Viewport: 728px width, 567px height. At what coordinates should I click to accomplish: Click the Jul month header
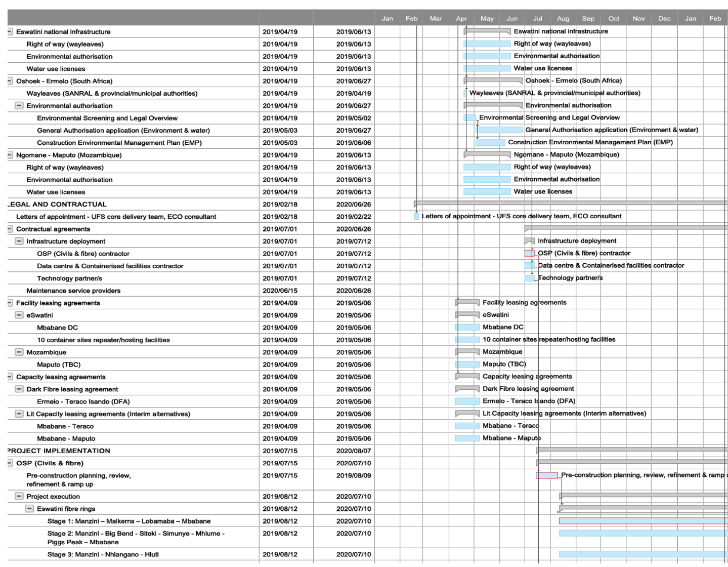point(537,19)
